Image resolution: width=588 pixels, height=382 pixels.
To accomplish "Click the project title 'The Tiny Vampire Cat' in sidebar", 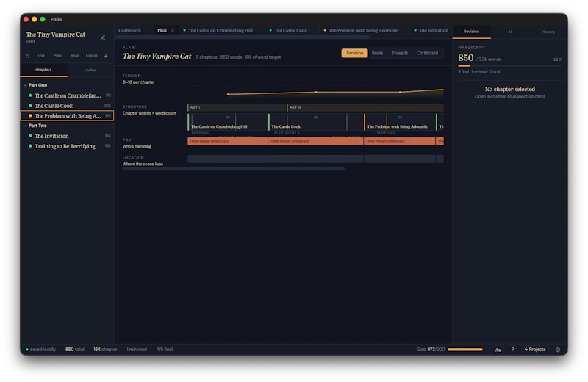I will (x=56, y=35).
